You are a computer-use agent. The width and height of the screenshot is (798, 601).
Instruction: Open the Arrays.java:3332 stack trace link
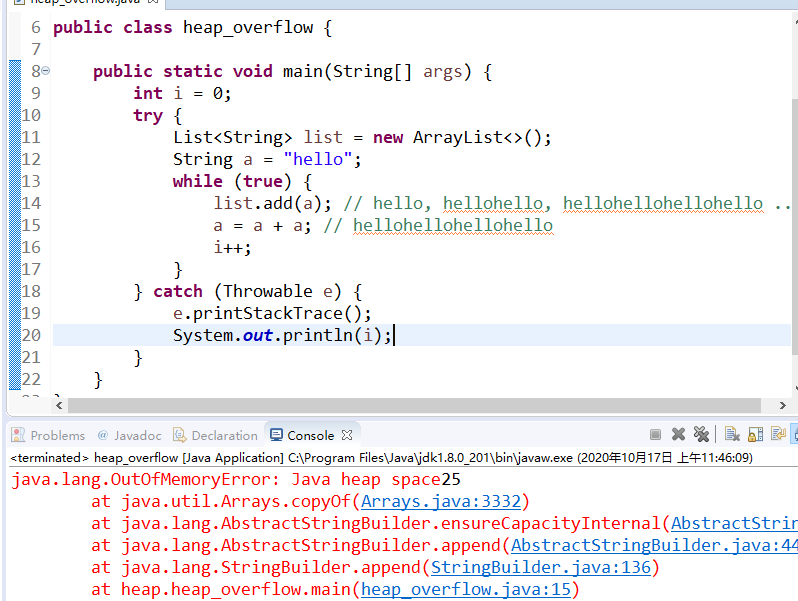click(441, 502)
